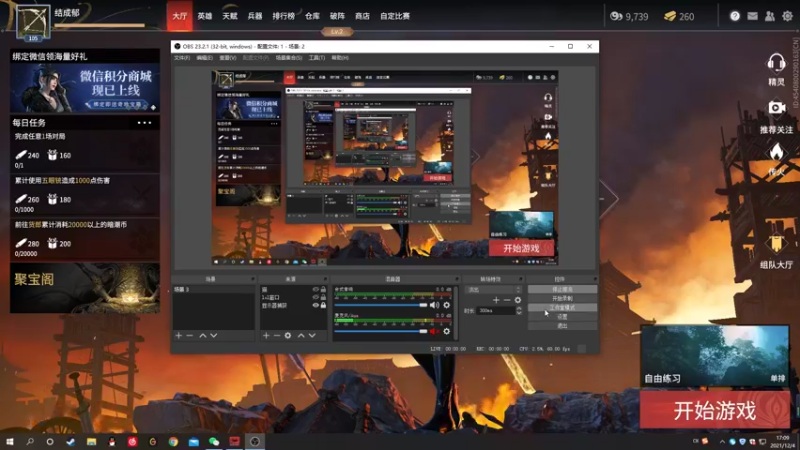Click the 停止推流 stop streaming button in OBS
The width and height of the screenshot is (800, 450).
coord(562,289)
